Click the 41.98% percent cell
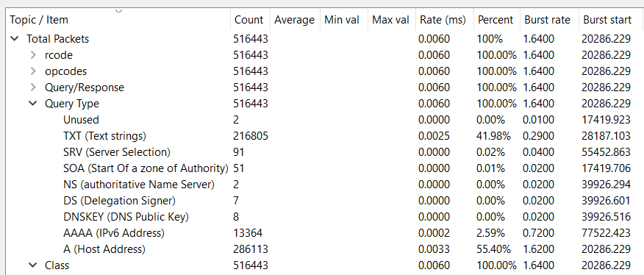 (x=493, y=136)
